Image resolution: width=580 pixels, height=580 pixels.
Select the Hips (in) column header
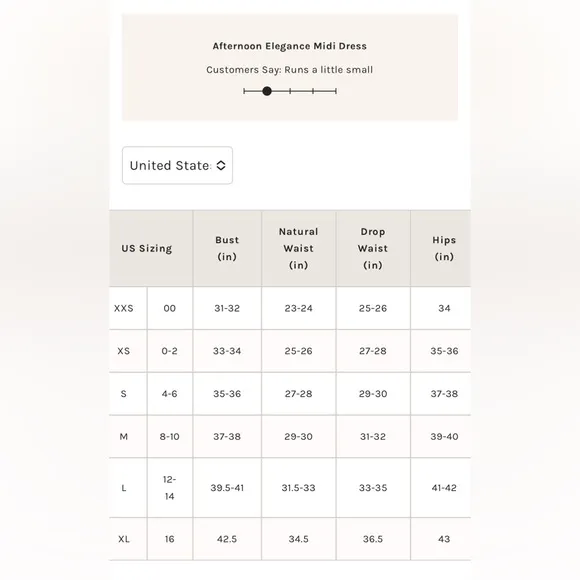coord(444,248)
